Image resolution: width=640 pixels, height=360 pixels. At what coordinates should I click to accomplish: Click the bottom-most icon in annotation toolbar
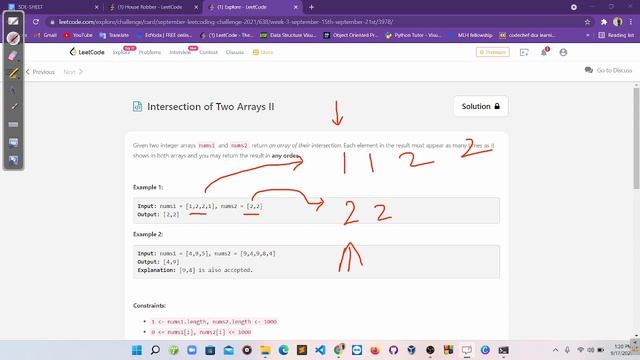[x=13, y=160]
